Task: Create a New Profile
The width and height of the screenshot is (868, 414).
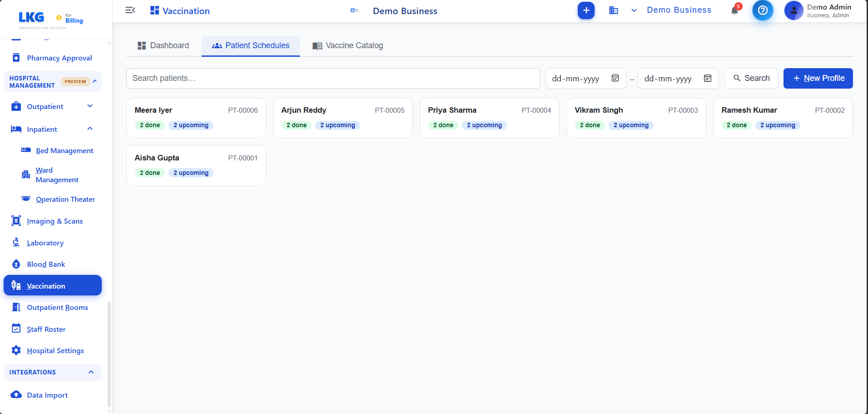Action: point(818,78)
